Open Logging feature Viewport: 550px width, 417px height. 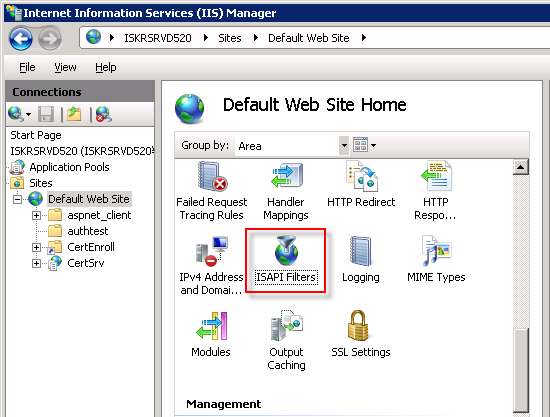coord(361,260)
